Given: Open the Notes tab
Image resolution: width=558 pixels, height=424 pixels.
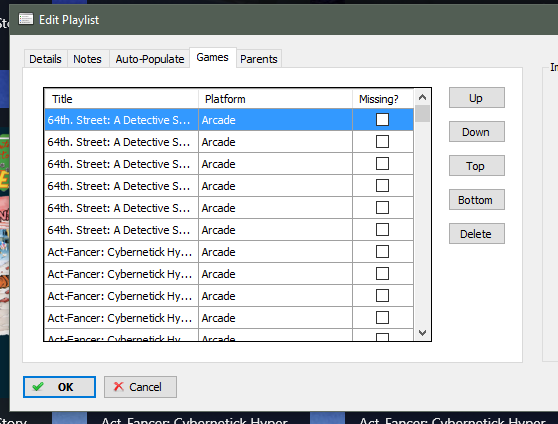Looking at the screenshot, I should tap(88, 59).
